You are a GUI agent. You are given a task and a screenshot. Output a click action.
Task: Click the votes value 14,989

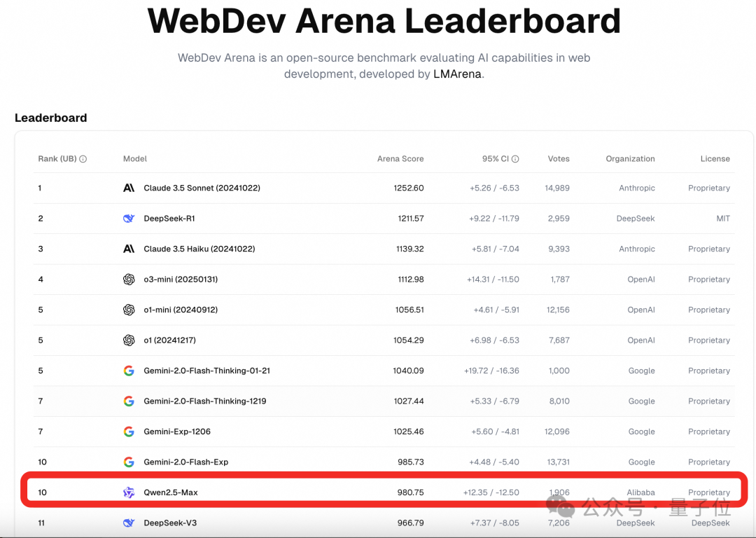click(x=557, y=188)
